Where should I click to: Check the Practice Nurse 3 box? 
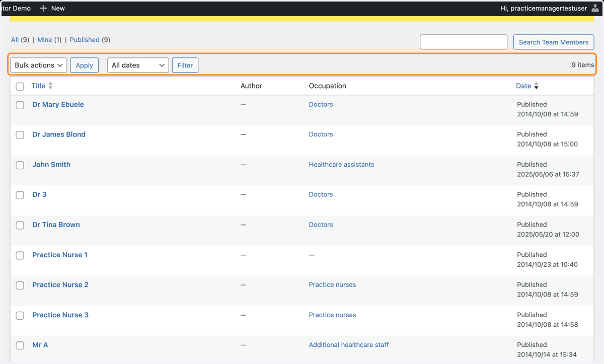20,316
